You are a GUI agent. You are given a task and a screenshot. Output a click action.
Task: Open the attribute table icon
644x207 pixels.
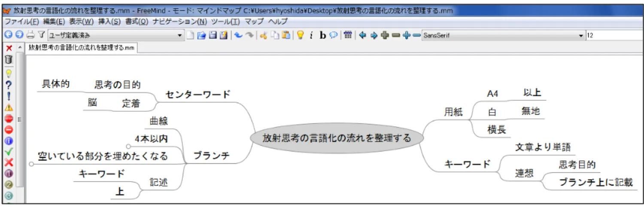(x=348, y=36)
